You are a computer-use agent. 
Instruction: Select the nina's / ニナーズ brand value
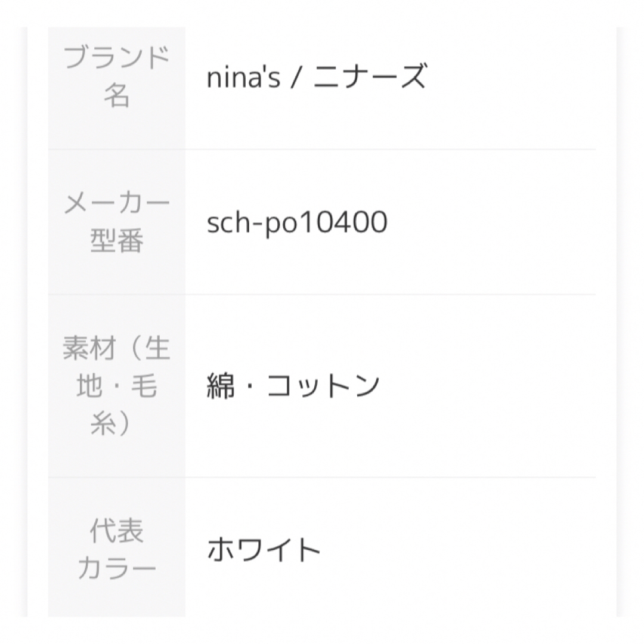(x=317, y=77)
